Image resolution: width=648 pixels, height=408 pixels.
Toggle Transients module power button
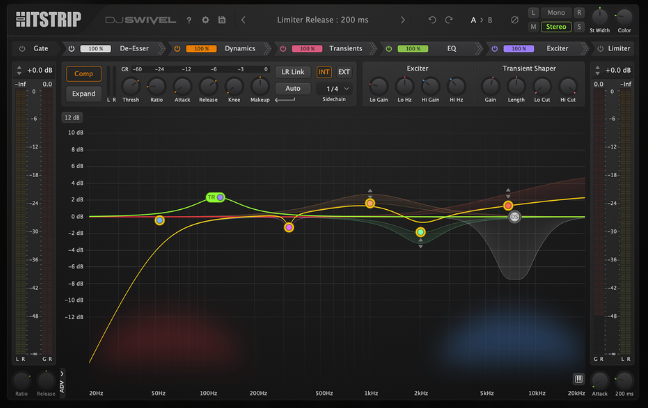pos(283,49)
